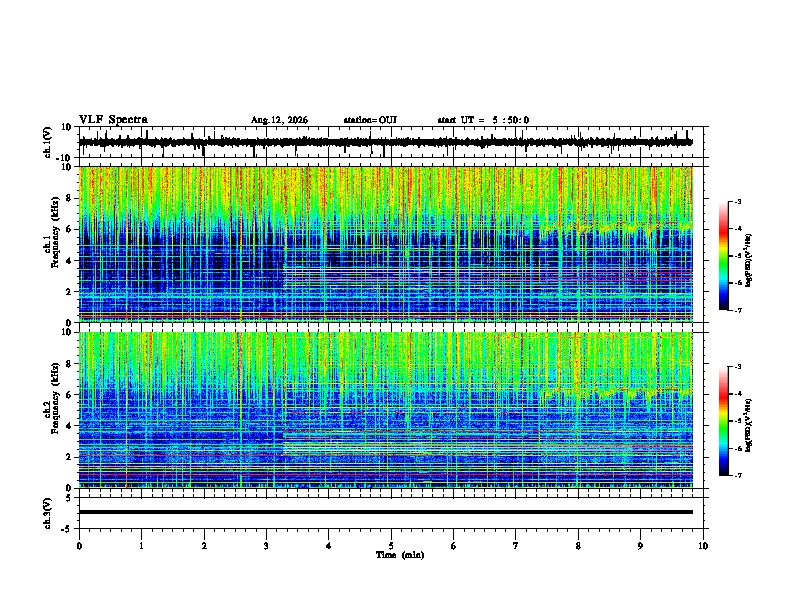Click the ch.1 spectrogram panel
The width and height of the screenshot is (792, 612).
click(385, 244)
